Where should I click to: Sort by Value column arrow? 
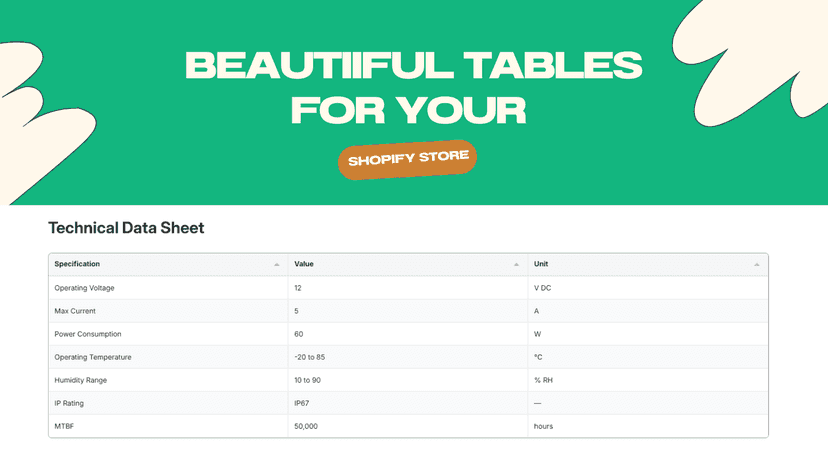[x=516, y=264]
